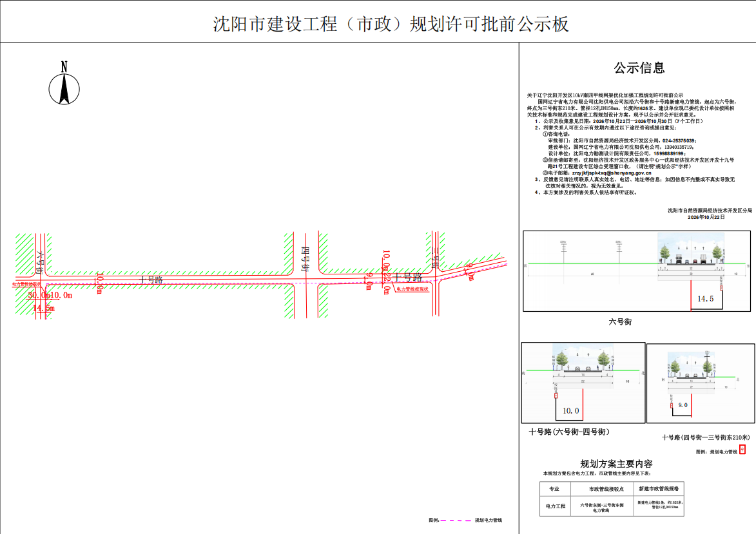The height and width of the screenshot is (534, 756).
Task: Click the 六号街 street label on the map
Action: [39, 262]
